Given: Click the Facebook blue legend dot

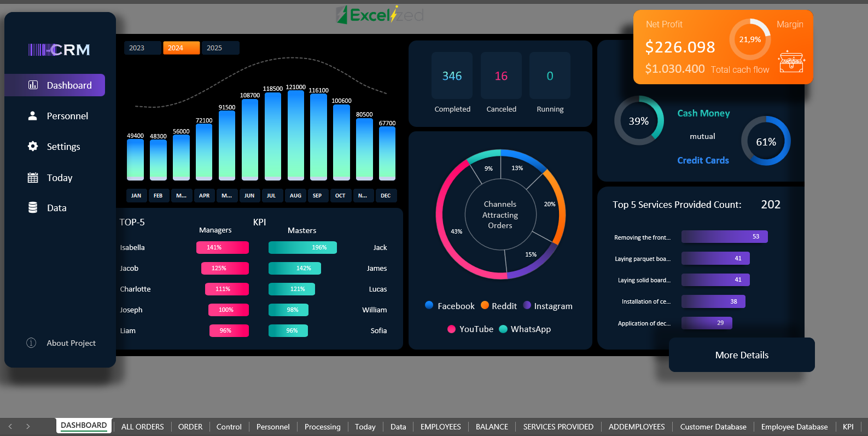Looking at the screenshot, I should 429,305.
